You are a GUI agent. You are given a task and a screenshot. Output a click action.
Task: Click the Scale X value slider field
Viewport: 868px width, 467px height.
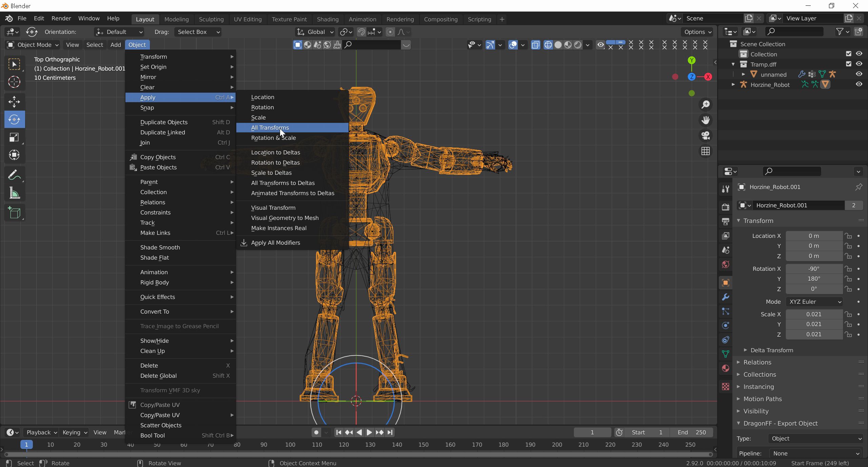click(814, 314)
